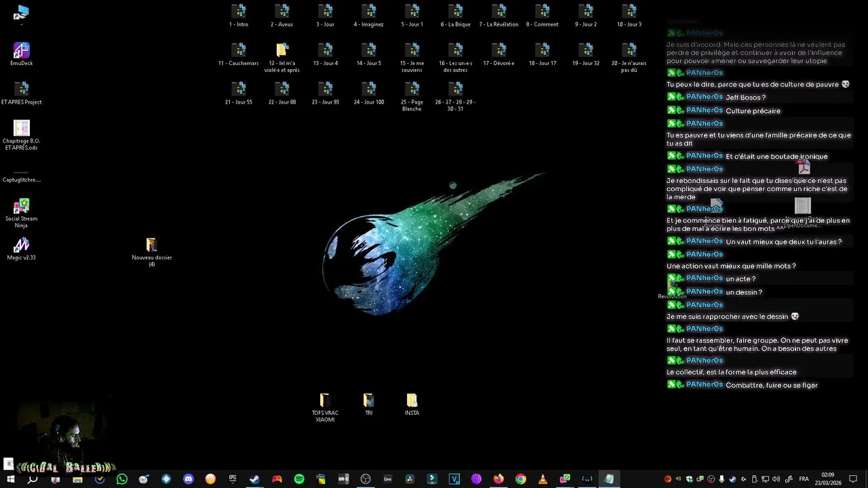The image size is (868, 488).
Task: Open the clock showing 02:09 23/03/2026
Action: [828, 479]
